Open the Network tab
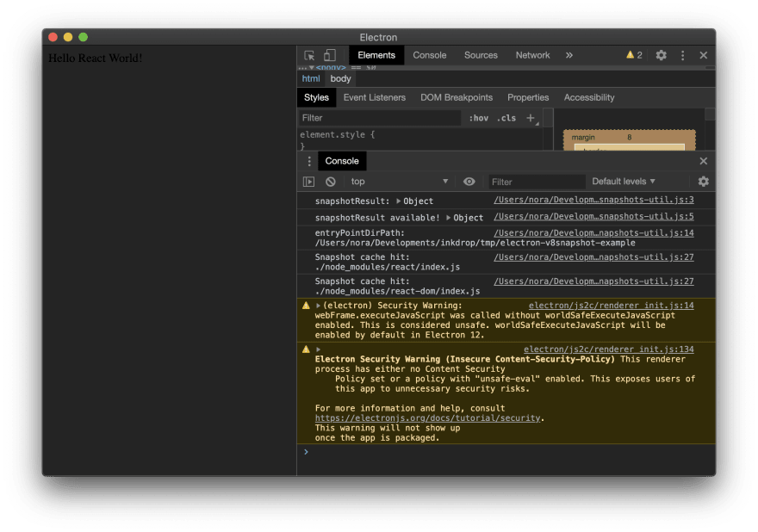The width and height of the screenshot is (758, 532). (x=532, y=55)
